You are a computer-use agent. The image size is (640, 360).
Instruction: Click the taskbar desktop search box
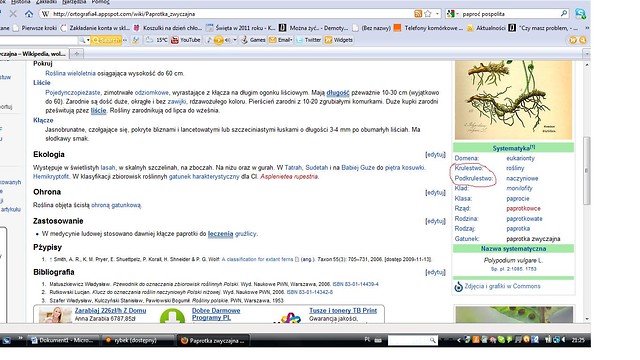click(x=413, y=340)
